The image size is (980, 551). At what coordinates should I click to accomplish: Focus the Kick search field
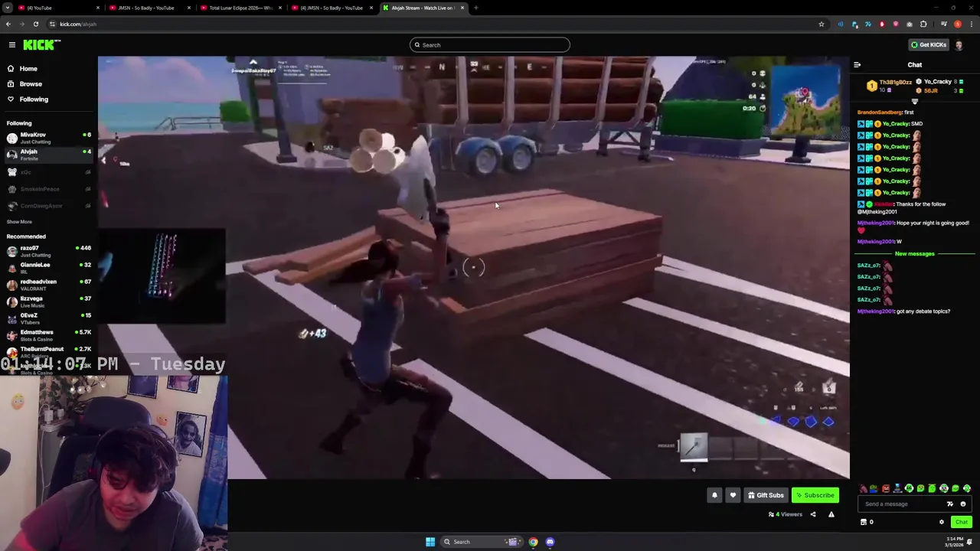[x=490, y=45]
